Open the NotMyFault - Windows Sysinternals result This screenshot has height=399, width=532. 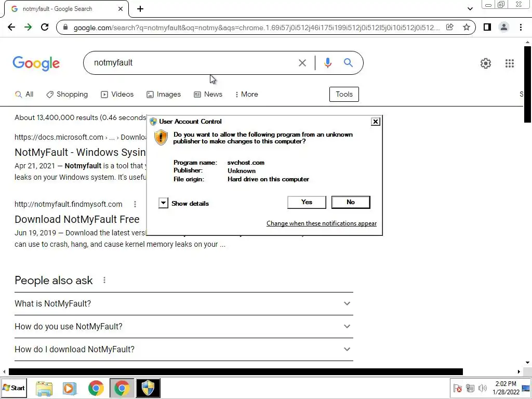pos(80,152)
